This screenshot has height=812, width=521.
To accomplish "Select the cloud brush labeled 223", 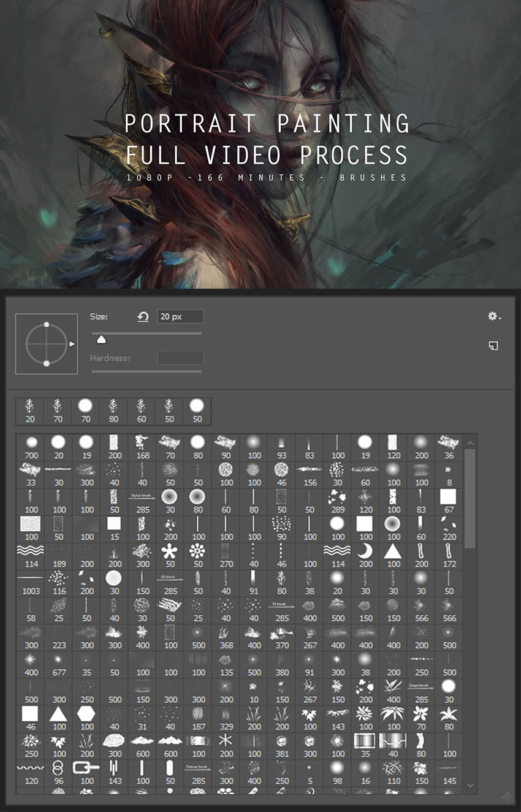I will [59, 637].
